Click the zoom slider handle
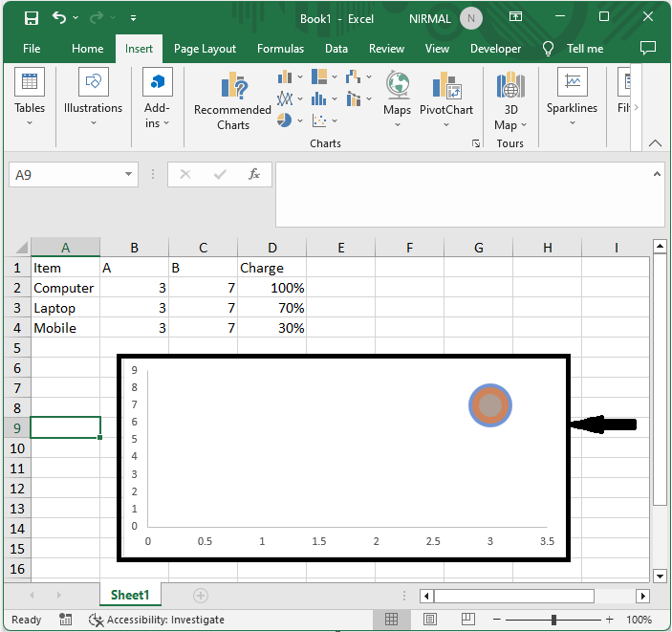Screen dimensions: 672x632 [553, 620]
